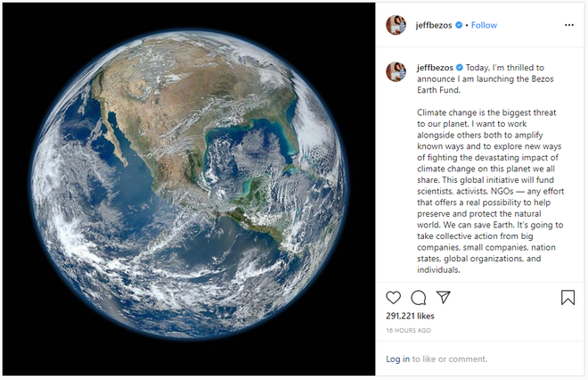
Task: Click the climate change paragraph in caption
Action: pos(490,191)
